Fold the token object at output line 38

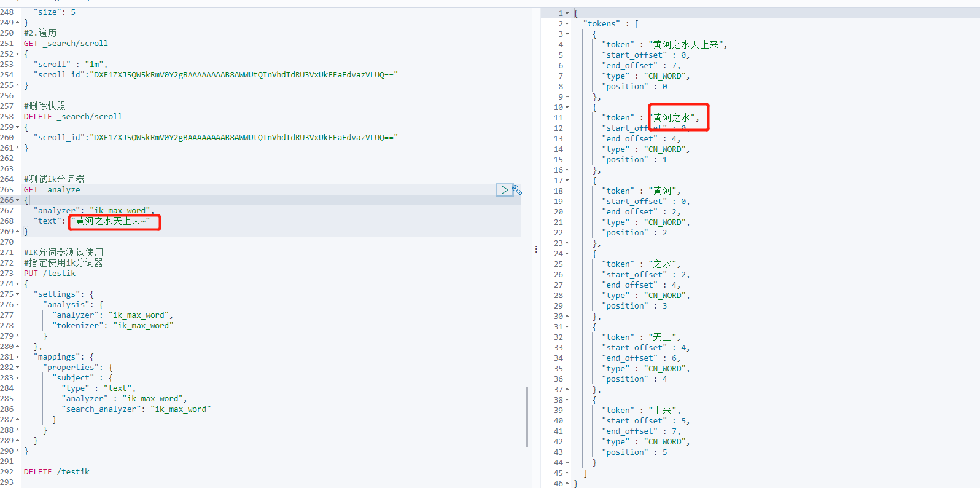pyautogui.click(x=567, y=400)
